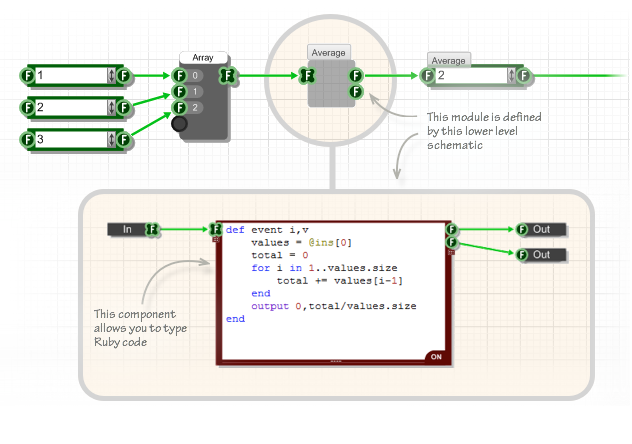Click the Average module's second float output
632x444 pixels.
(356, 91)
